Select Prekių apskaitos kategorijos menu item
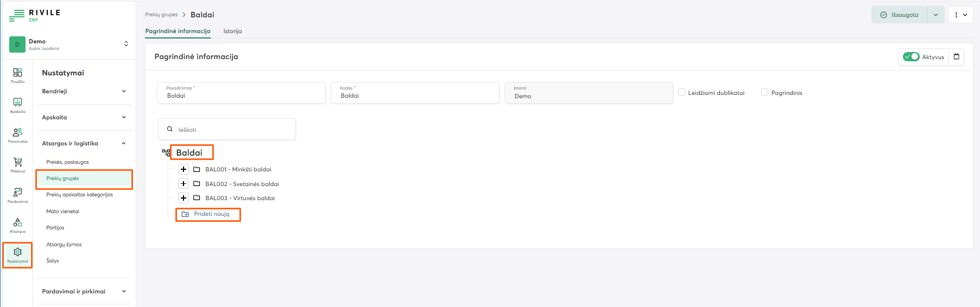 click(x=79, y=195)
